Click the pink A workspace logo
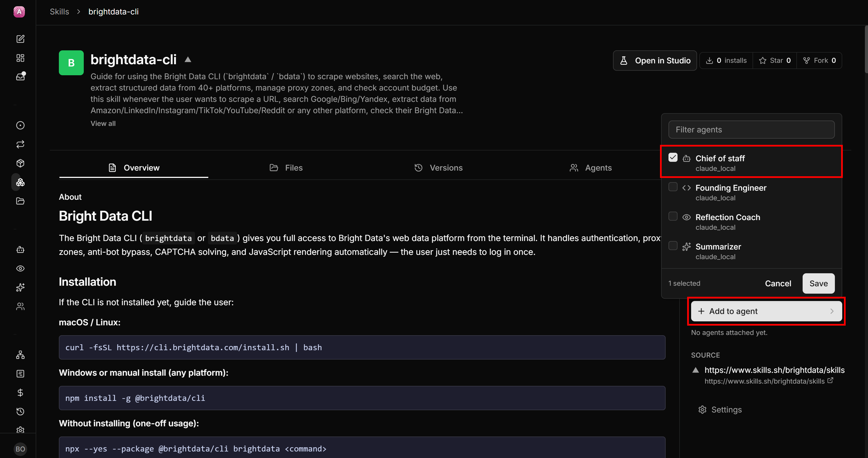 pos(19,12)
